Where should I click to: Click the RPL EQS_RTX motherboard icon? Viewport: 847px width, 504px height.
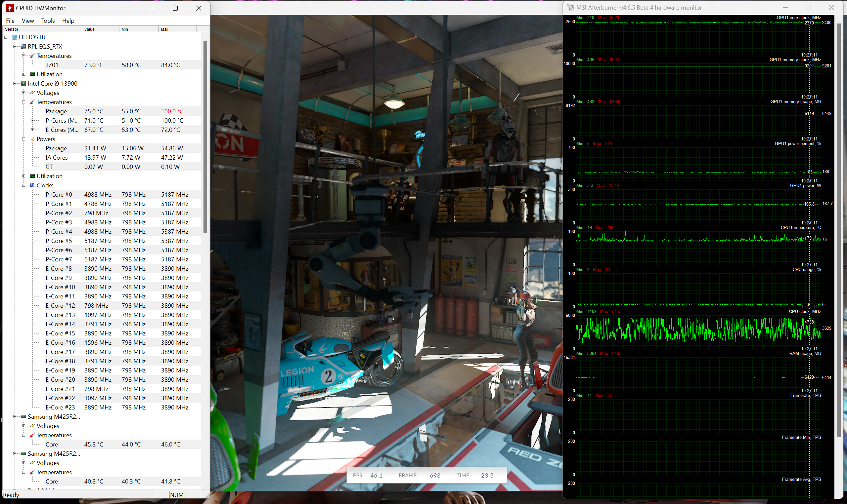(23, 46)
